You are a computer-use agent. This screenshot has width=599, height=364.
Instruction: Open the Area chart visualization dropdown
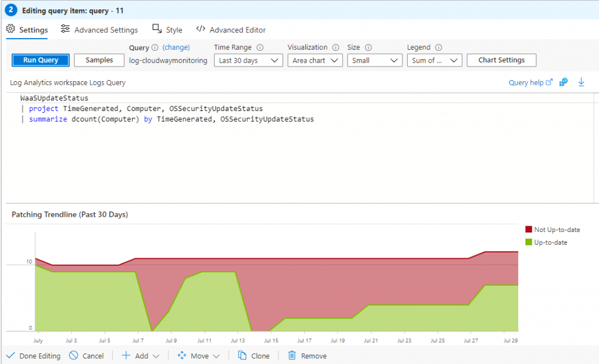point(315,60)
